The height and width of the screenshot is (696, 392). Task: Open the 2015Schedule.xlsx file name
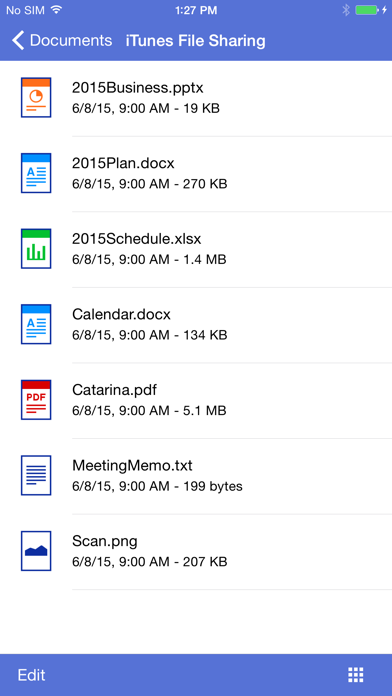pyautogui.click(x=136, y=239)
